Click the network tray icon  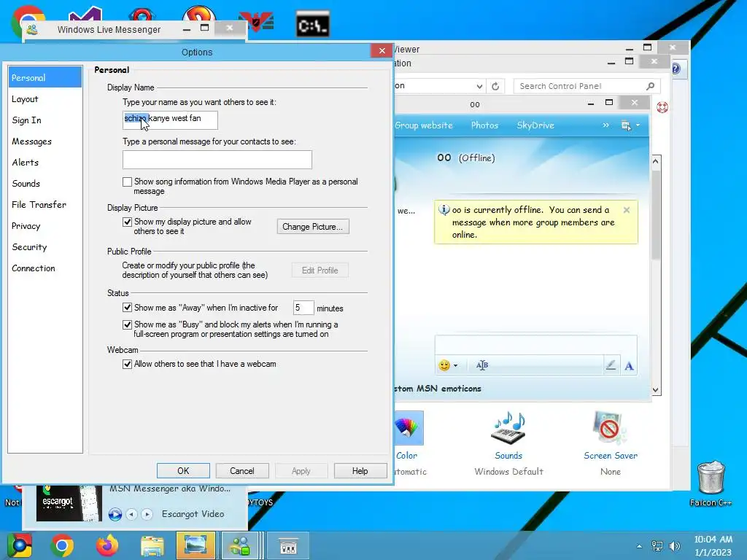(x=657, y=546)
